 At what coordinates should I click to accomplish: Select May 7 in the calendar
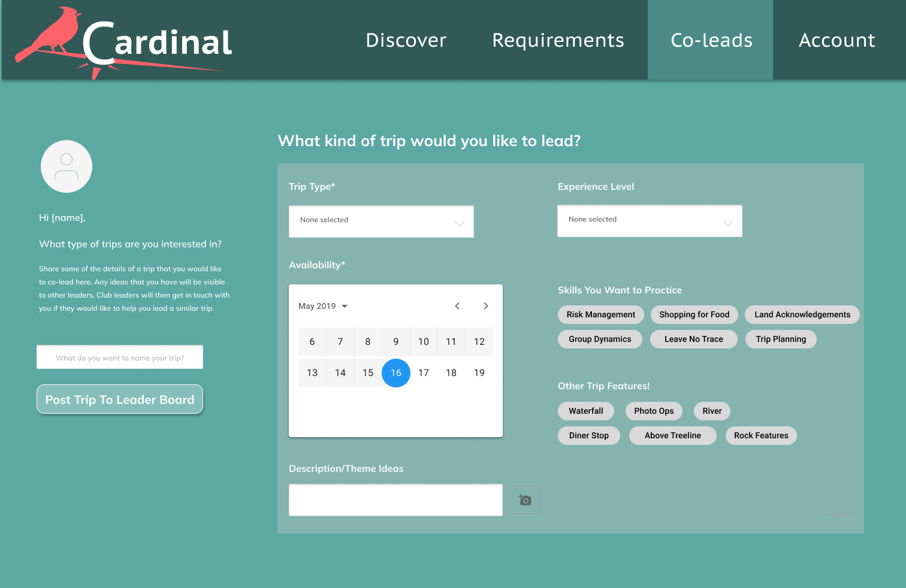340,342
